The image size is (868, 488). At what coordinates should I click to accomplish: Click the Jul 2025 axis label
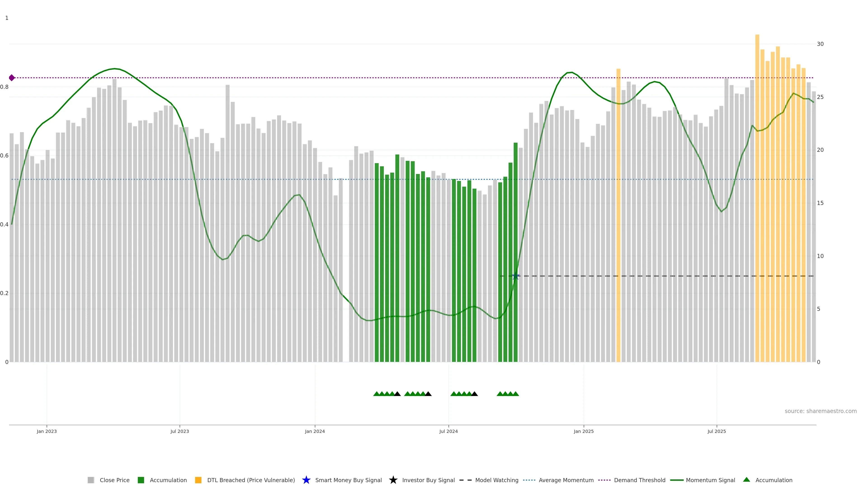pos(716,431)
